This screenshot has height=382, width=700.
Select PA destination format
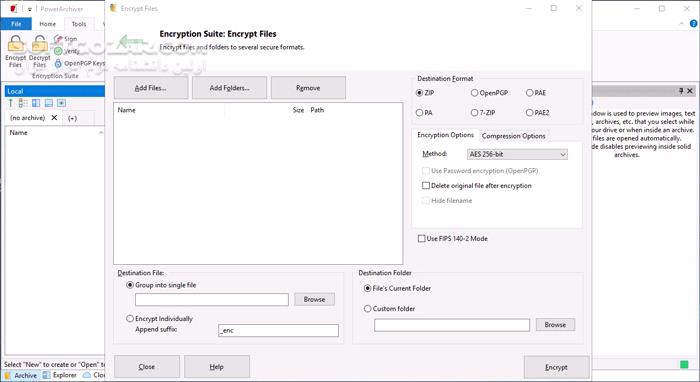pyautogui.click(x=419, y=113)
